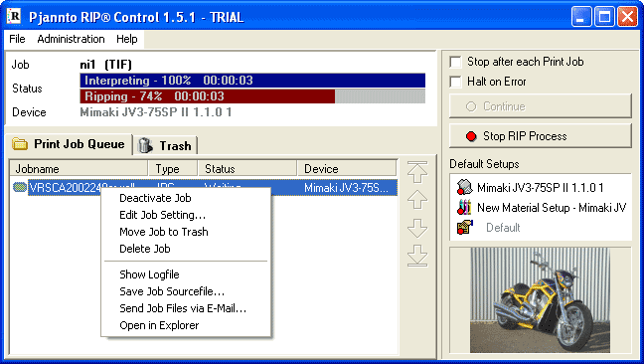Click the motorcycle preview thumbnail

click(x=540, y=300)
